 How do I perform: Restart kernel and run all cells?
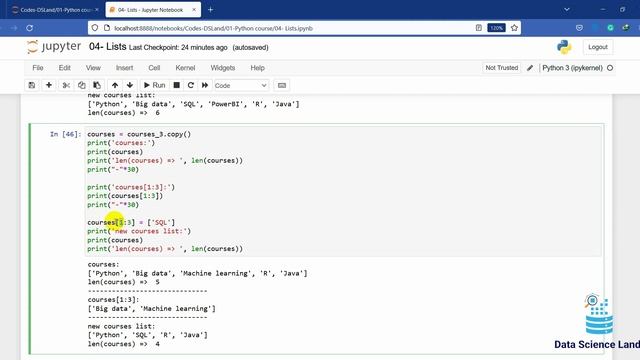tap(205, 85)
